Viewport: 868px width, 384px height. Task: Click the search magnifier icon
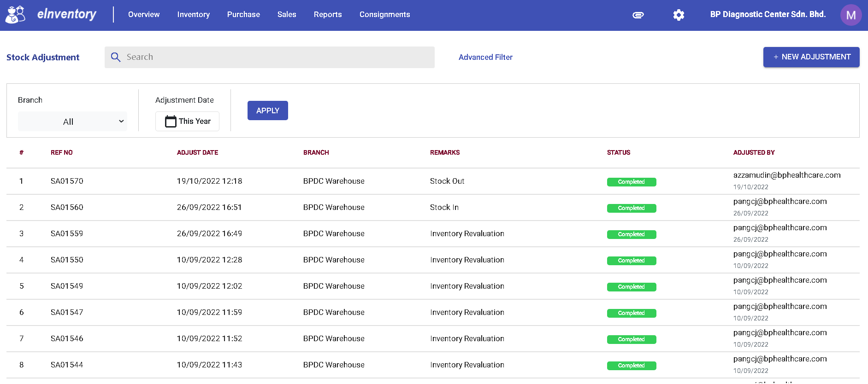point(116,57)
